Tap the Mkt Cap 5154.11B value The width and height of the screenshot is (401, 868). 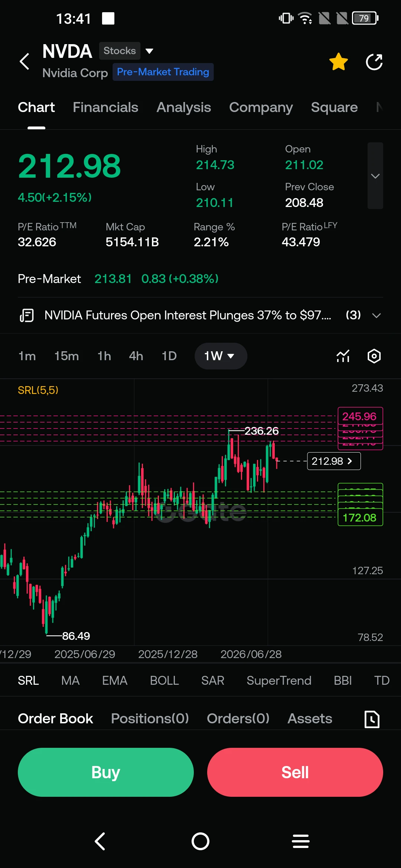click(132, 242)
